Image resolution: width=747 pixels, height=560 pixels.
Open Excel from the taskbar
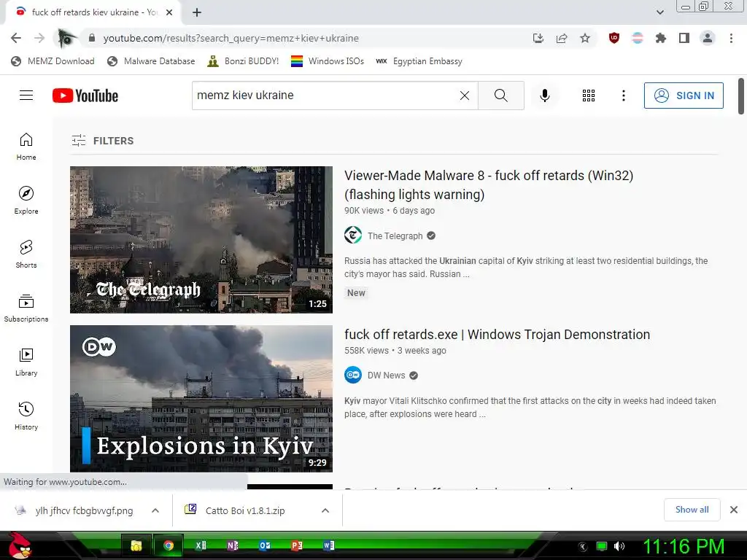tap(201, 545)
